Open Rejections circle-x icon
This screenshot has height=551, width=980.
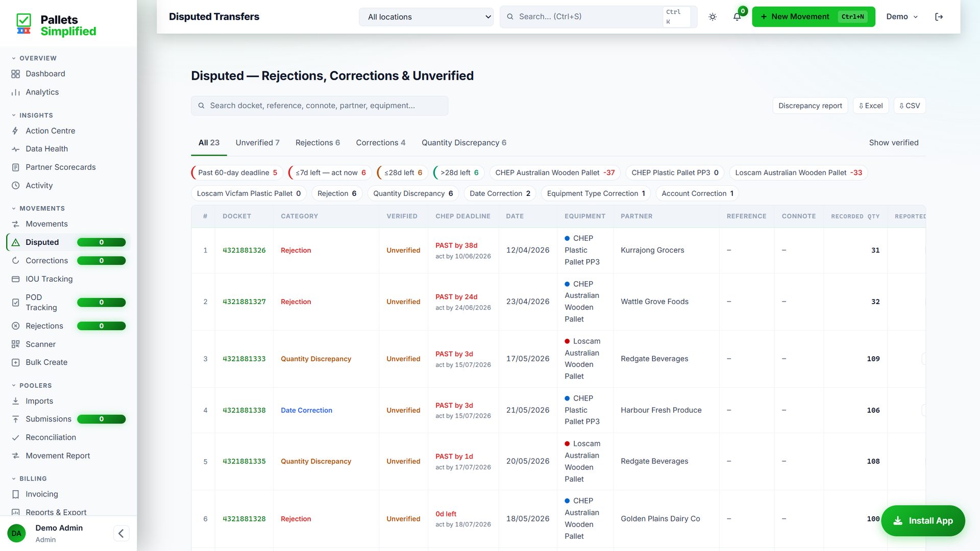(x=15, y=326)
